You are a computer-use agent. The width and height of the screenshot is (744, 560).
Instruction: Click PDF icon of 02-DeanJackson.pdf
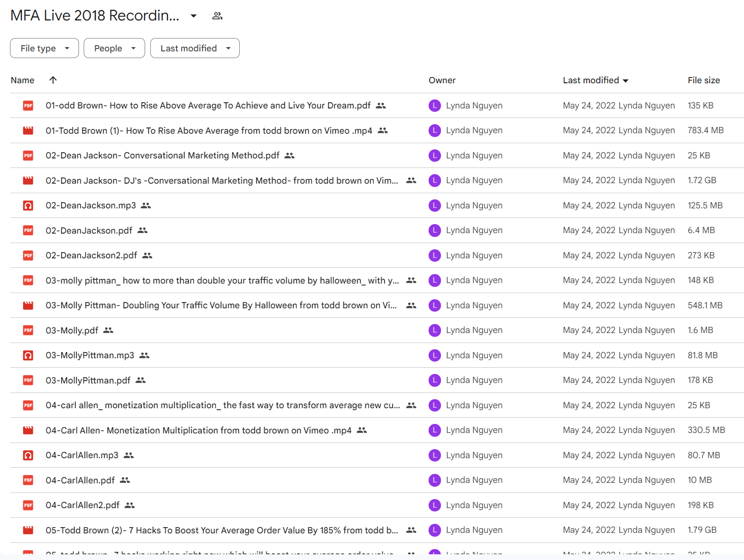point(28,230)
